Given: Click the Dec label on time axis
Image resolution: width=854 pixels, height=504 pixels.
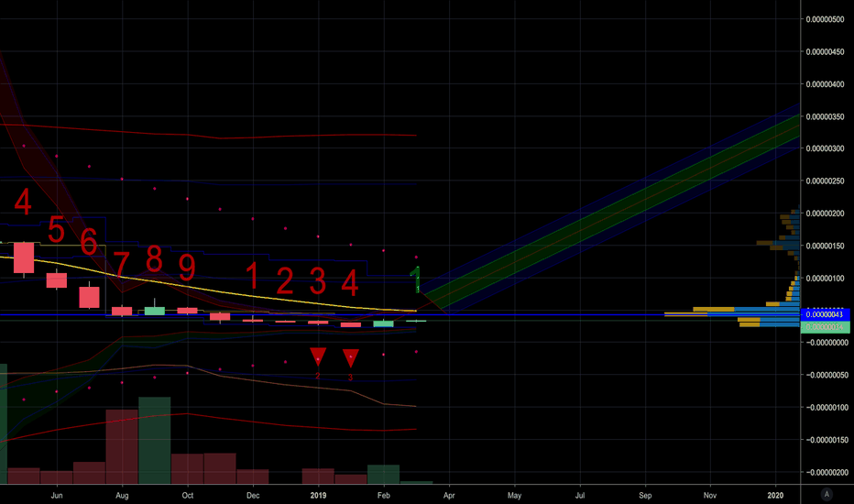Looking at the screenshot, I should coord(253,495).
